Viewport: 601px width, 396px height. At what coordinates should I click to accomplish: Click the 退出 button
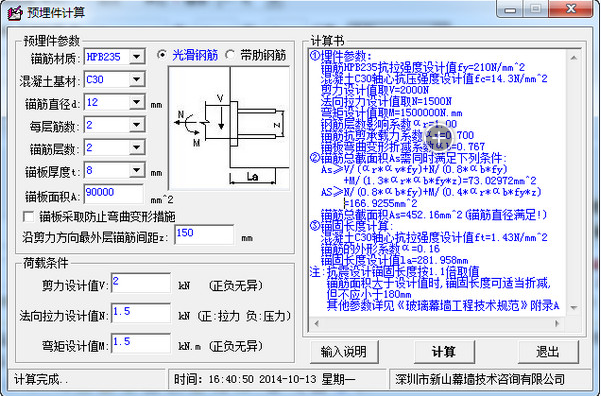[548, 352]
